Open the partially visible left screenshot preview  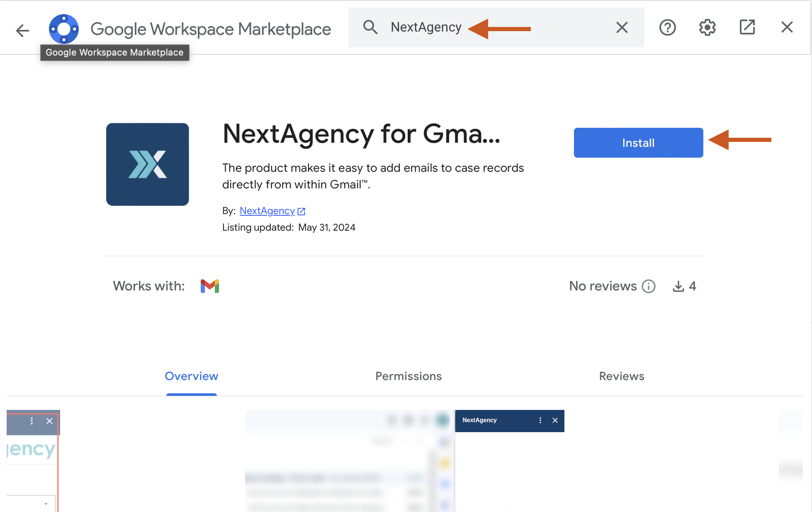tap(33, 461)
